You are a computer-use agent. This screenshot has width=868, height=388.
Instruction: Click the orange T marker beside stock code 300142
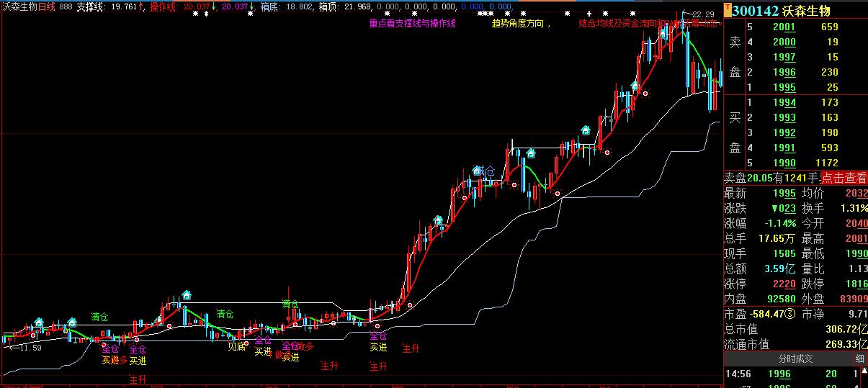pos(728,10)
